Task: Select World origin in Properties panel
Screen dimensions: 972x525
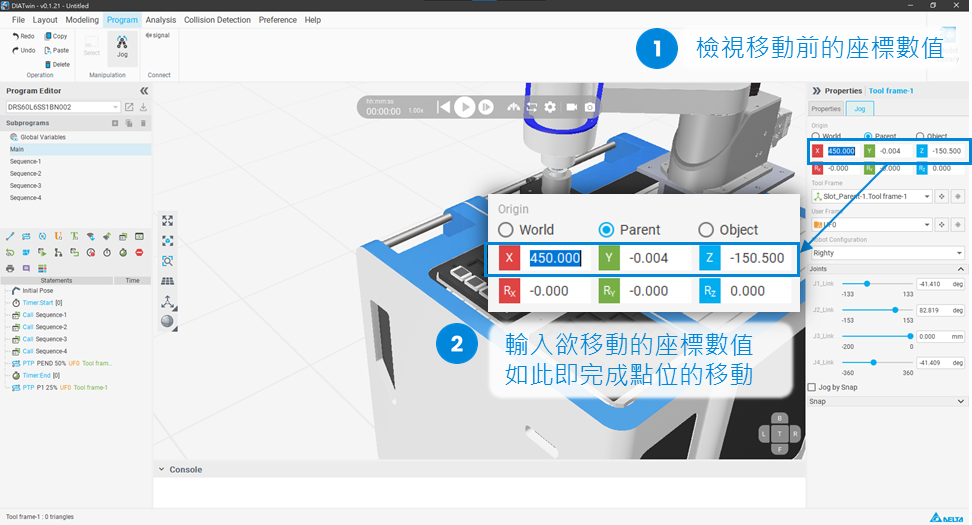Action: pyautogui.click(x=816, y=136)
